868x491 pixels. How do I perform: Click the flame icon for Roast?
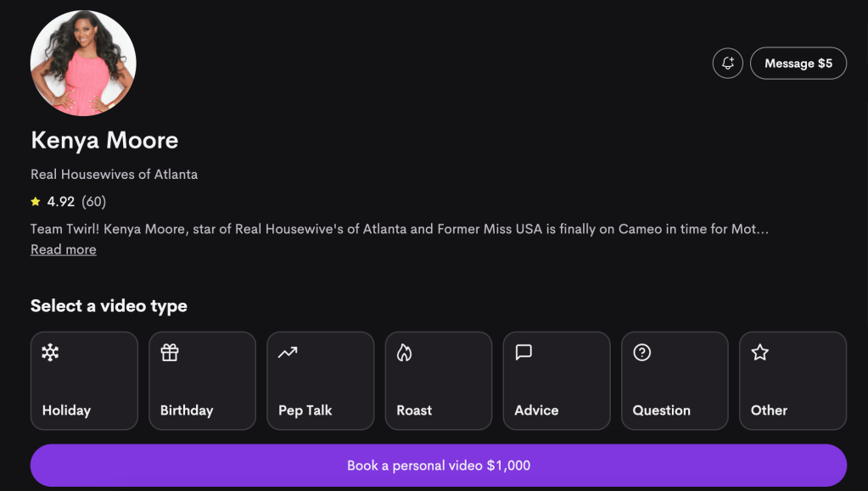pos(404,353)
